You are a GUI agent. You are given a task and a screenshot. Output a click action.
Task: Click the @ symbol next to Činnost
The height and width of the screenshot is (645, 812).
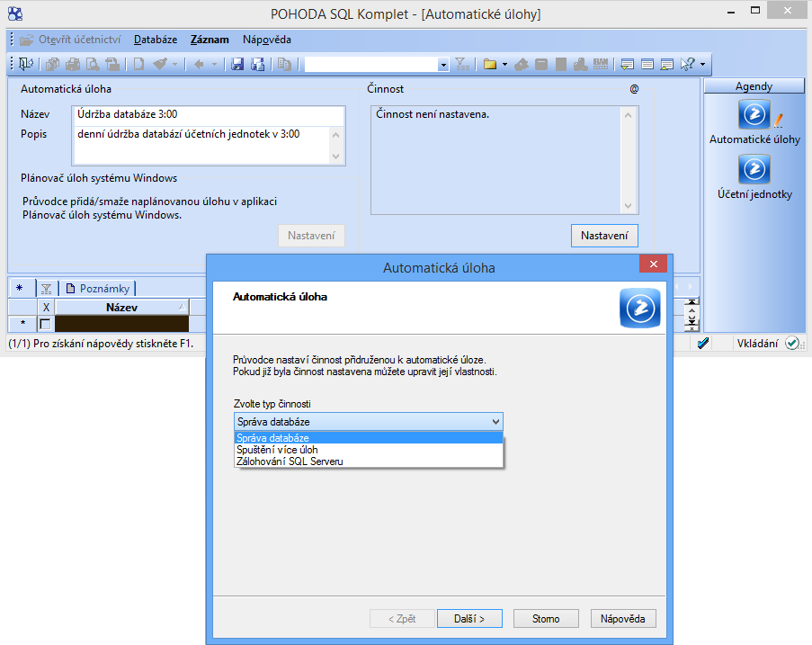coord(634,89)
